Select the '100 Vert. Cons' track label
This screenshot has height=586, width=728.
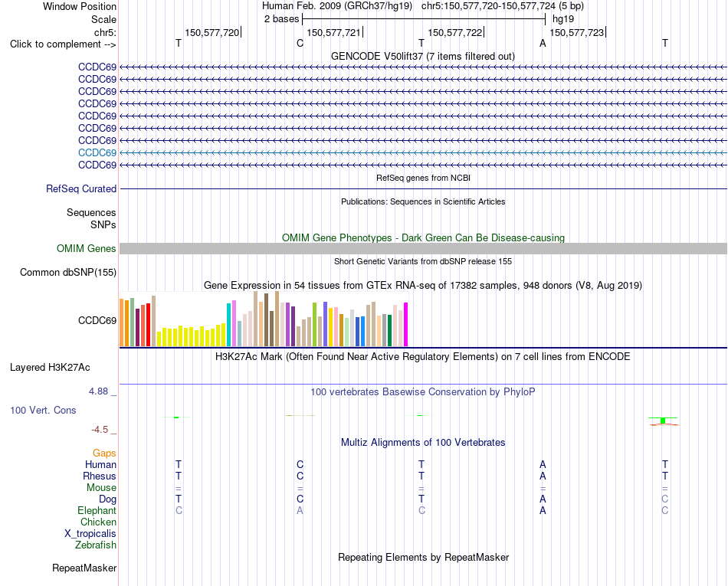[x=43, y=410]
